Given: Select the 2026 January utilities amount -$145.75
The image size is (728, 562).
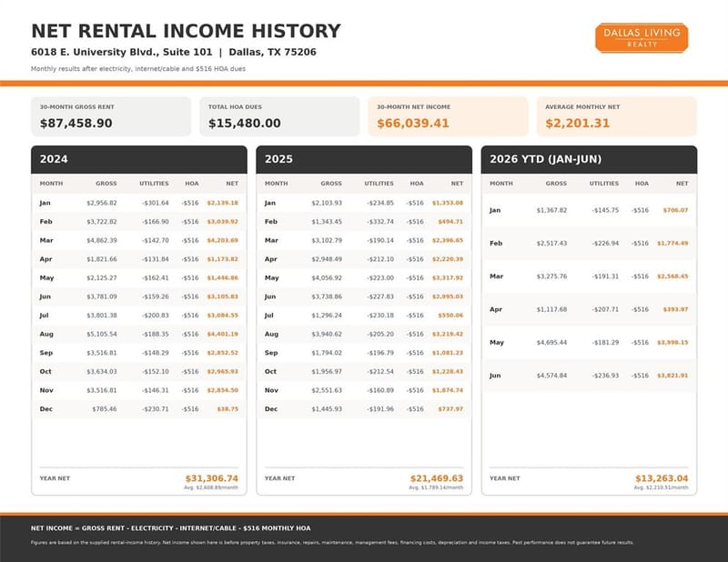Looking at the screenshot, I should point(605,210).
